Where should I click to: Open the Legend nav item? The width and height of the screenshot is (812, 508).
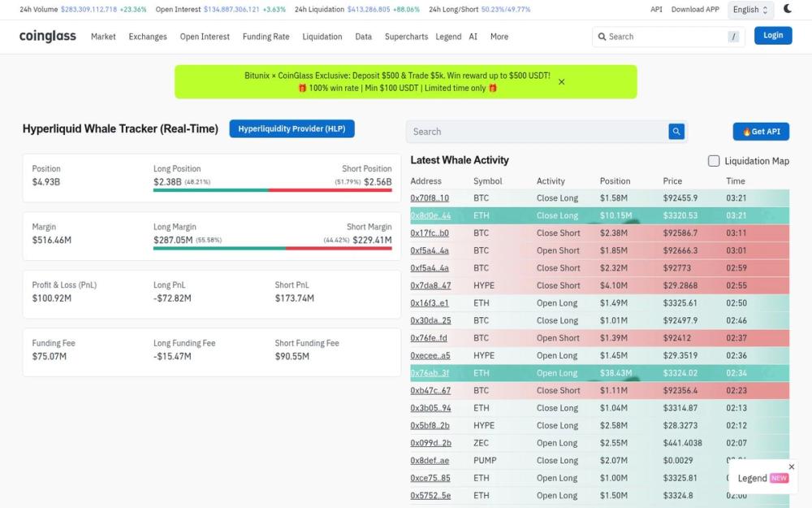pyautogui.click(x=448, y=37)
